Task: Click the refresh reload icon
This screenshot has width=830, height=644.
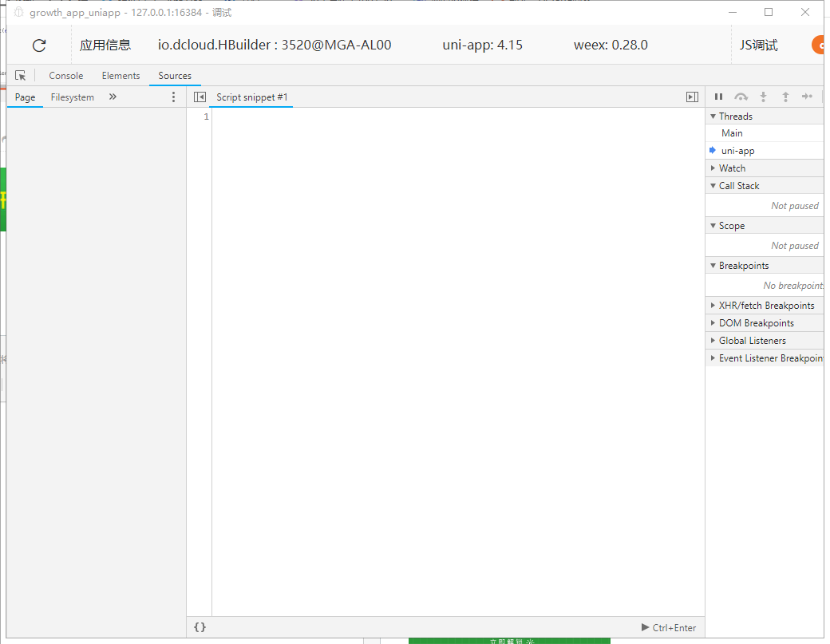Action: click(39, 45)
